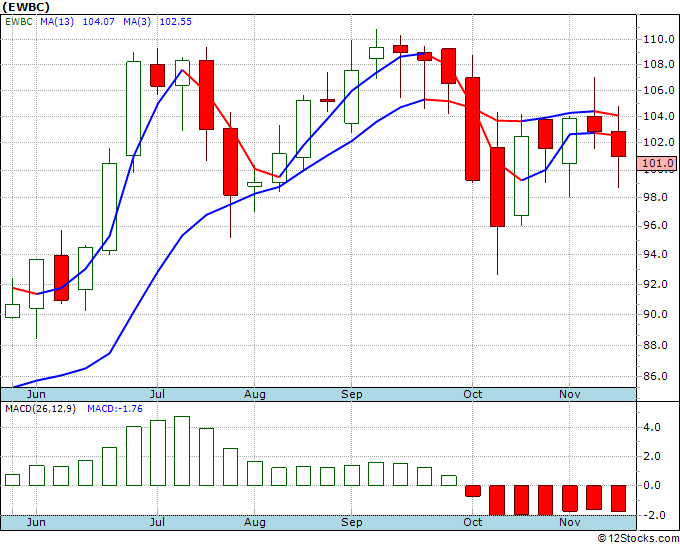Click the MACD(26,12,9) indicator label
The image size is (680, 546).
[x=40, y=409]
